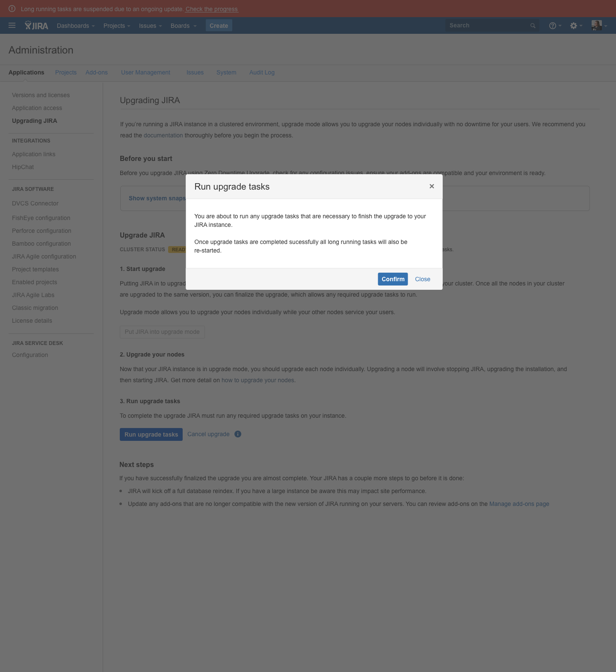Click the '3. Run upgrade tasks' heading
The height and width of the screenshot is (672, 616).
pos(150,401)
